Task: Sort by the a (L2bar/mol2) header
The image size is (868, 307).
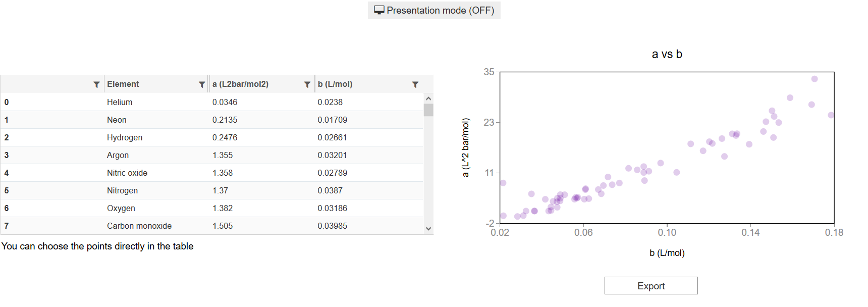Action: 240,84
